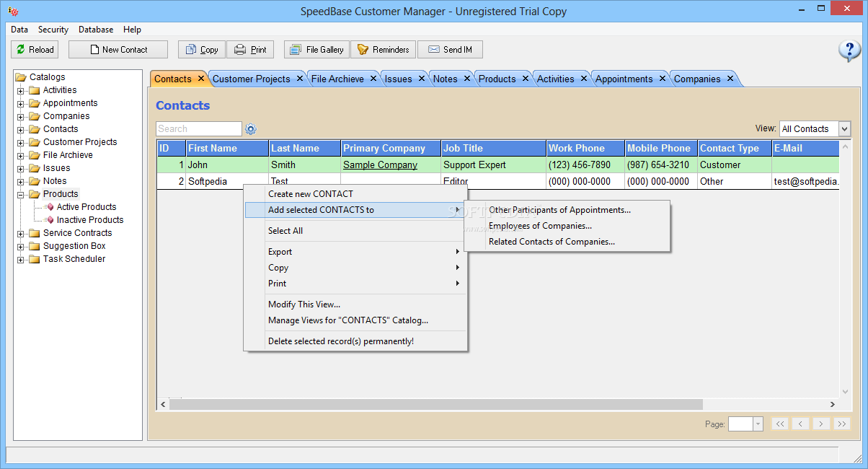Click the search settings gear icon

pyautogui.click(x=251, y=129)
